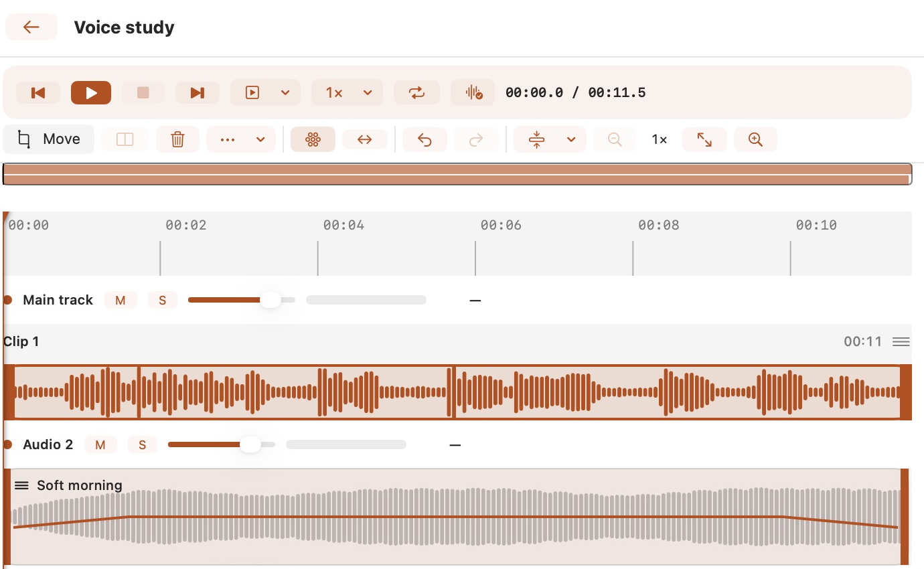The image size is (924, 569).
Task: Solo the Audio 2 track
Action: pyautogui.click(x=142, y=444)
